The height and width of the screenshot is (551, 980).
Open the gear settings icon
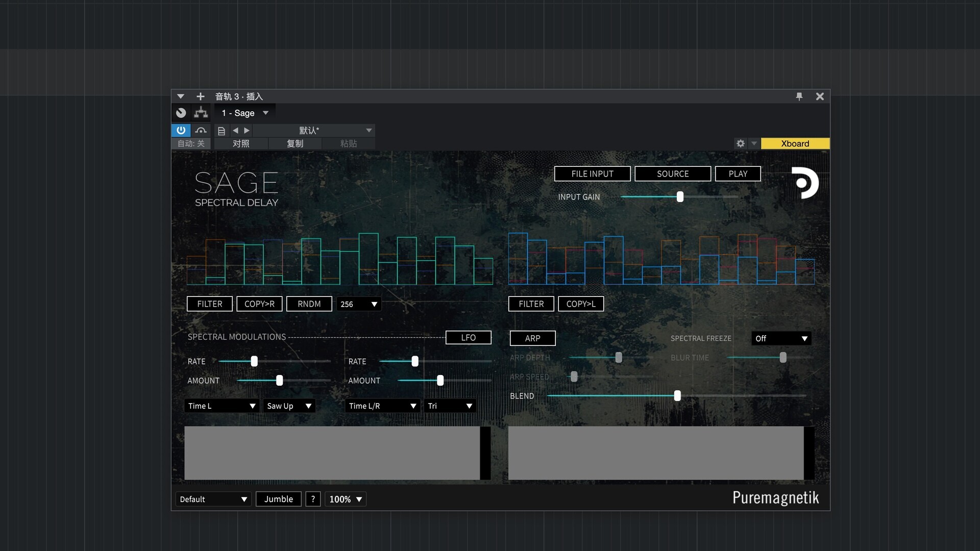point(741,143)
